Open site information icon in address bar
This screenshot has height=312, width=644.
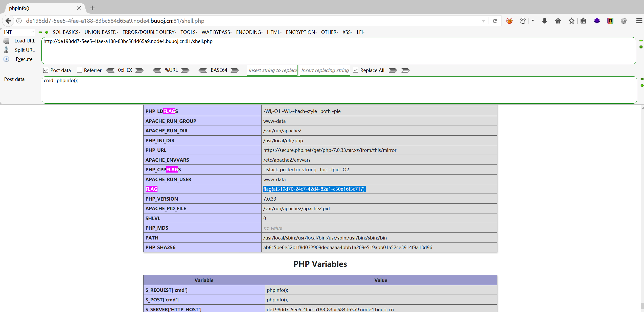tap(19, 21)
